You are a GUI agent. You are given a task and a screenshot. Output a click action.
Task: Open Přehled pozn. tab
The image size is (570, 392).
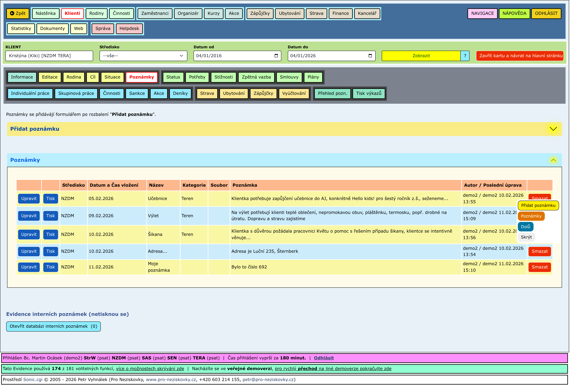(x=332, y=94)
